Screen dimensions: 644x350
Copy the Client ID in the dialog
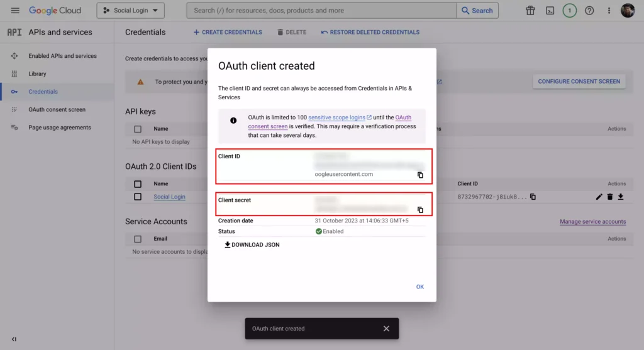coord(420,175)
